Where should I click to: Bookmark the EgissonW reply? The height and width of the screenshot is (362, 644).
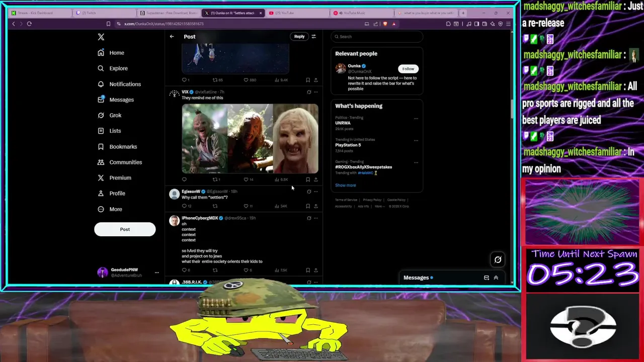tap(308, 206)
